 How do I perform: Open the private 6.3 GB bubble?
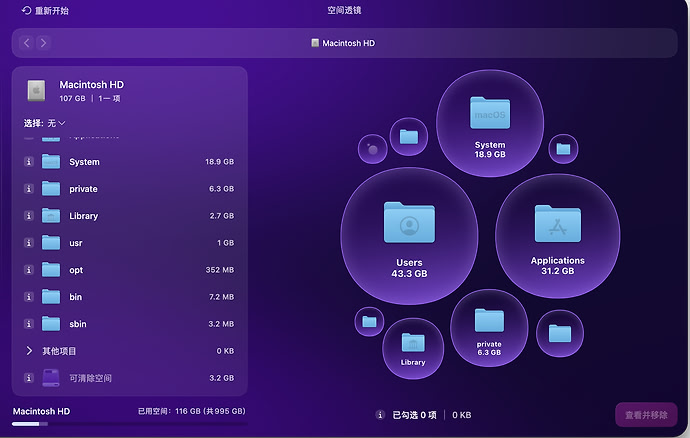(489, 328)
